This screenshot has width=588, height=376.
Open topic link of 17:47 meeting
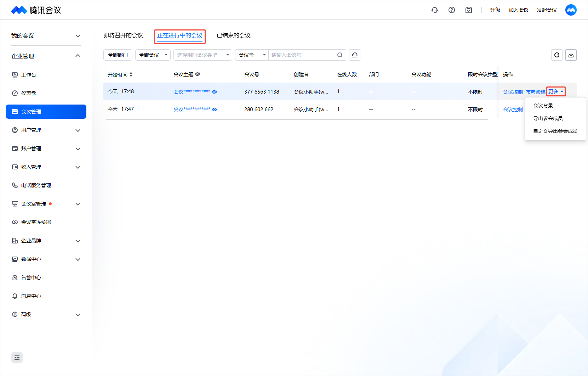click(x=192, y=110)
